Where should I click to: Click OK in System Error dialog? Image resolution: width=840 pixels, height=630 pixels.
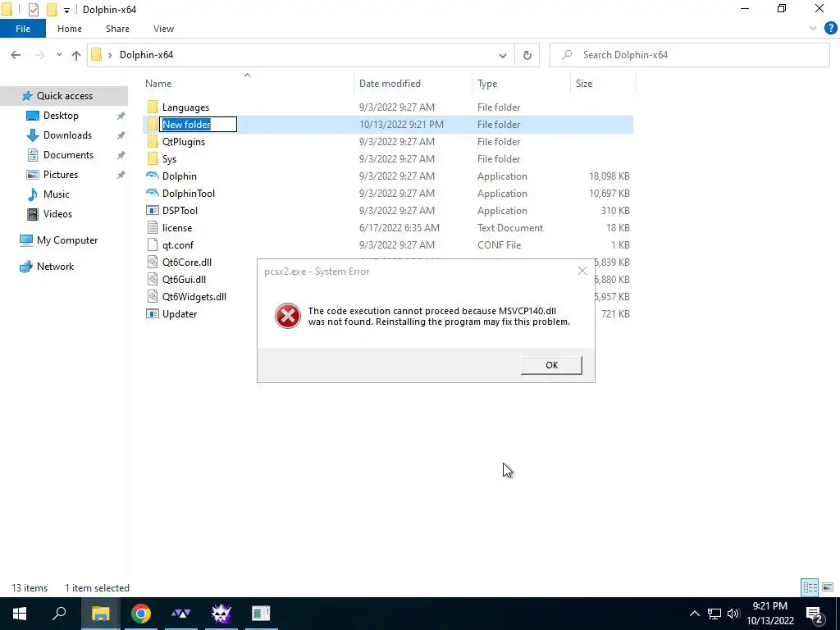(551, 365)
